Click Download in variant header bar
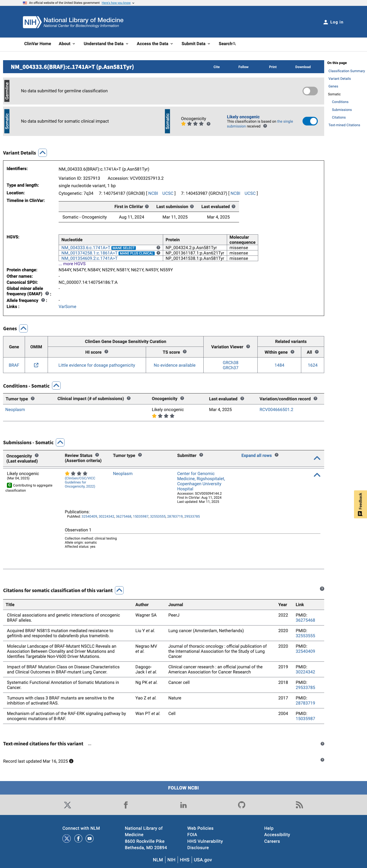 [303, 67]
